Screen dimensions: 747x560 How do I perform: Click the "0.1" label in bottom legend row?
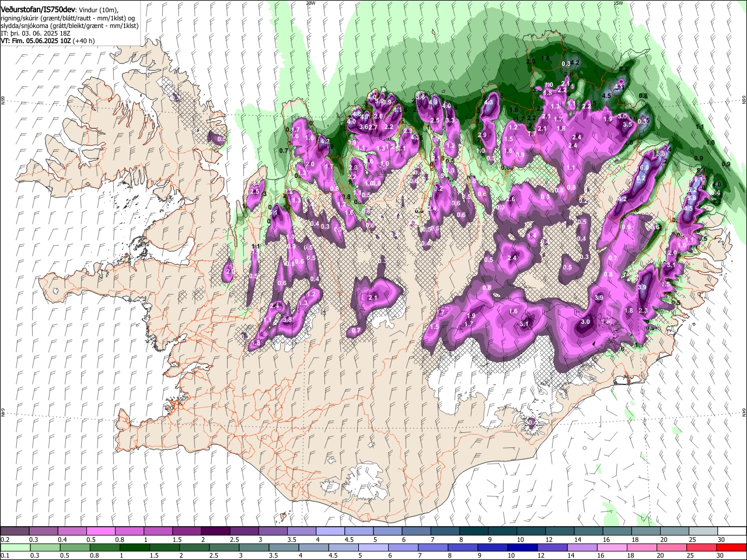[x=5, y=555]
